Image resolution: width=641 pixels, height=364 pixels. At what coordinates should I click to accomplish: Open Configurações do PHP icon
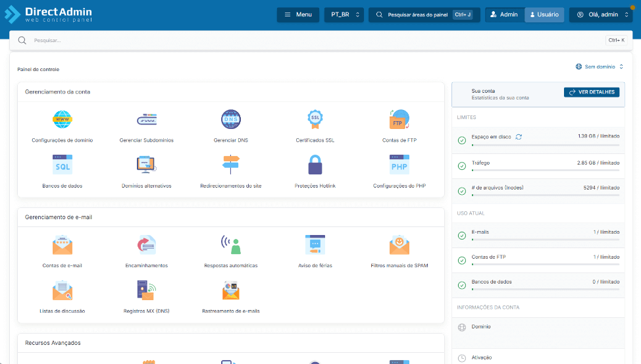click(x=399, y=165)
